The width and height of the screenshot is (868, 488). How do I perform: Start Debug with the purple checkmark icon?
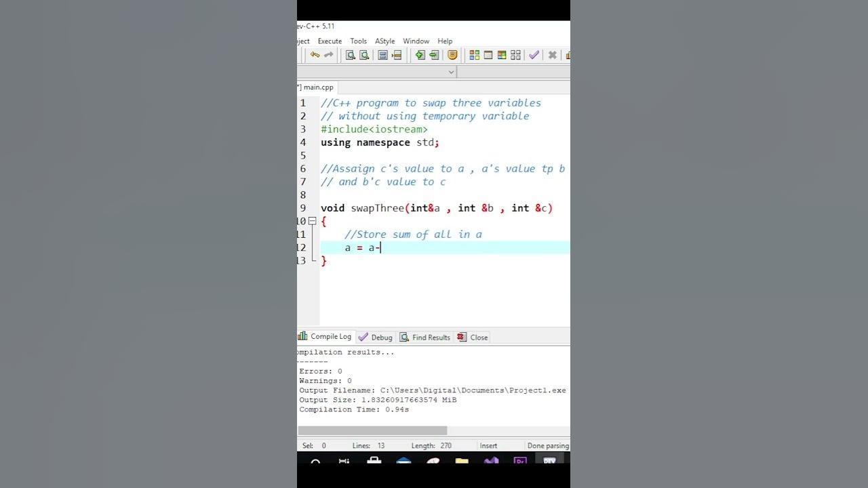534,56
